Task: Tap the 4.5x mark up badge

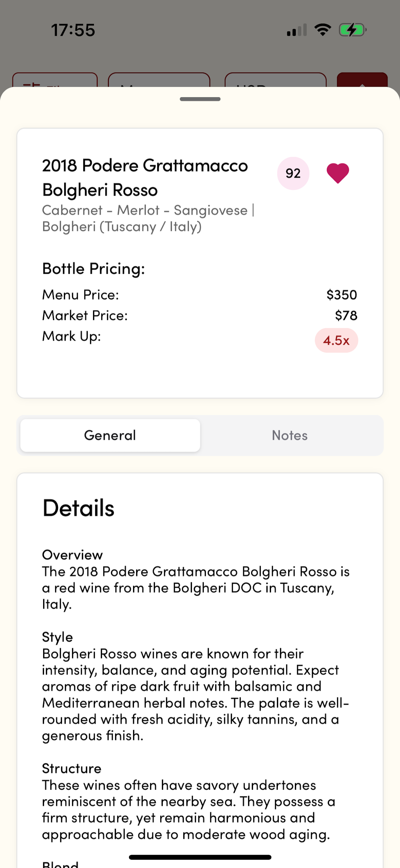Action: pos(336,340)
